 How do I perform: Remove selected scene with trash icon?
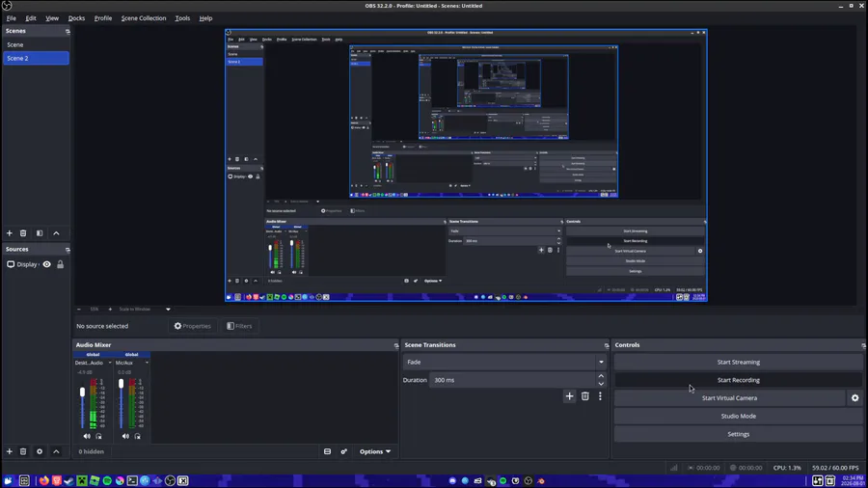point(23,233)
